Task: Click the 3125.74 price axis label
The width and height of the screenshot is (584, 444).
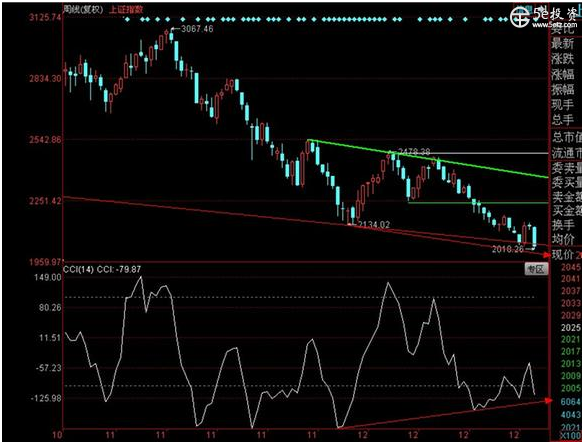Action: [45, 17]
